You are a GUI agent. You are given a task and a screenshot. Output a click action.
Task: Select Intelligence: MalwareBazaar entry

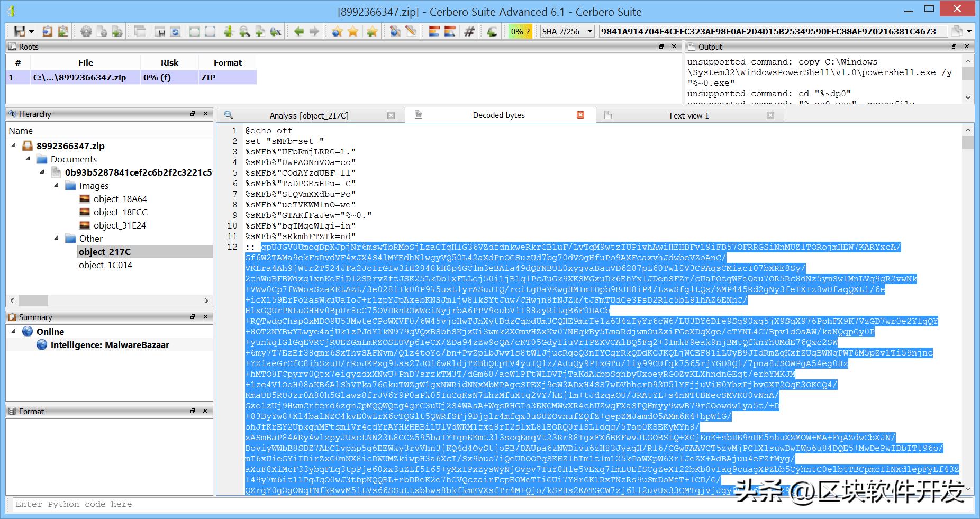[110, 345]
